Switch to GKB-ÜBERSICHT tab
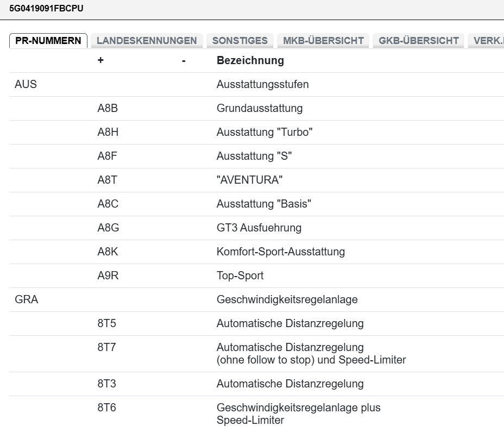Viewport: 504px width, 432px height. [x=418, y=41]
